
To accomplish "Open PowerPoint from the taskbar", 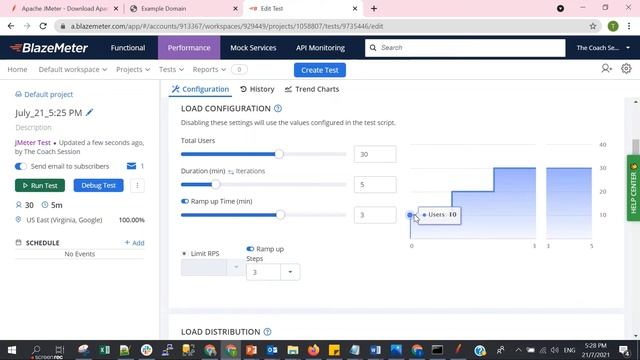I will pos(251,350).
